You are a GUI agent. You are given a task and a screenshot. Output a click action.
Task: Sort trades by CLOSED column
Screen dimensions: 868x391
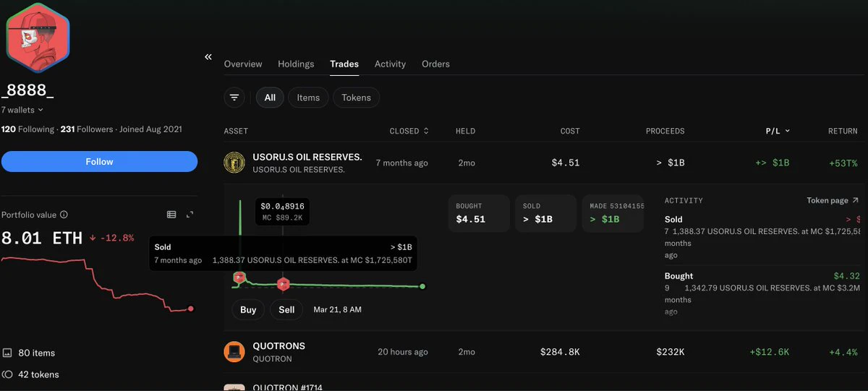coord(409,131)
